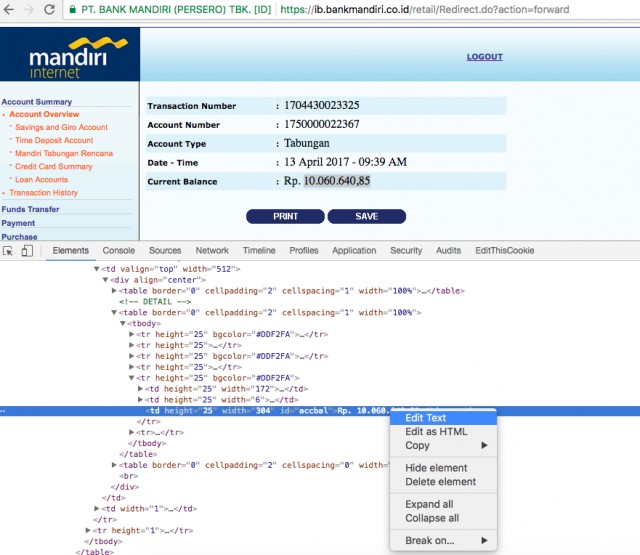Viewport: 640px width, 555px height.
Task: Click transaction number 1704430023325
Action: coord(322,105)
